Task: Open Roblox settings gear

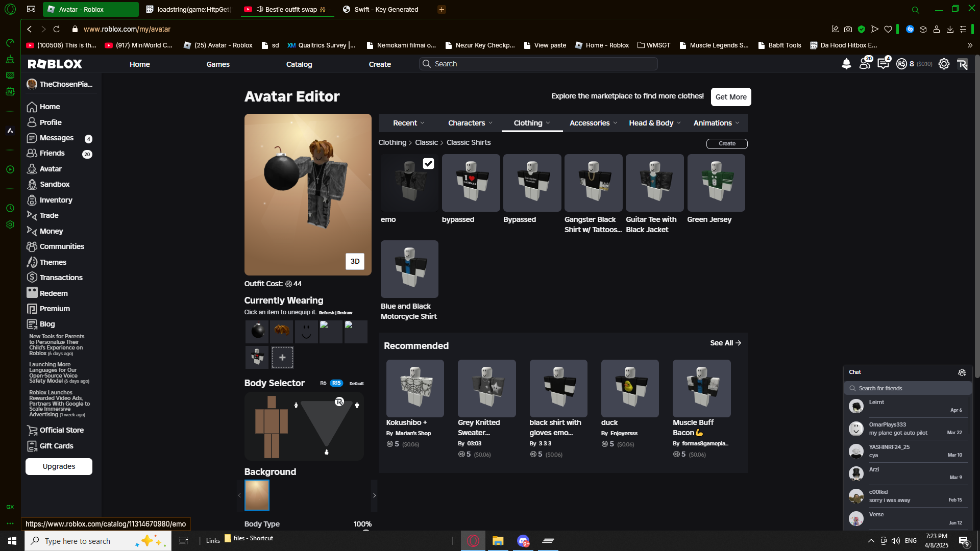Action: tap(944, 64)
